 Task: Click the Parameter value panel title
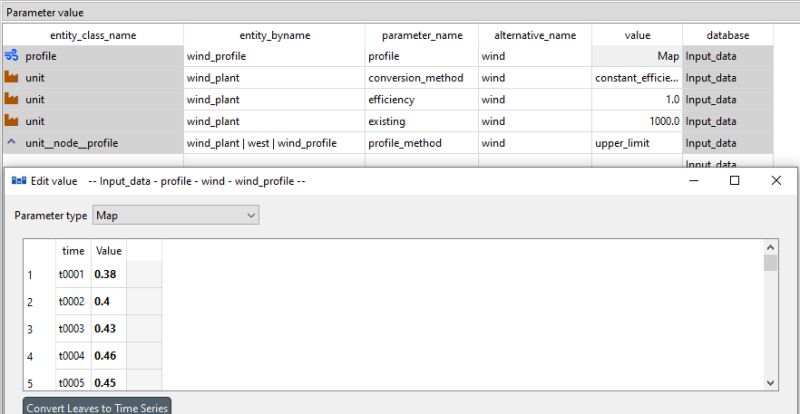pyautogui.click(x=45, y=12)
